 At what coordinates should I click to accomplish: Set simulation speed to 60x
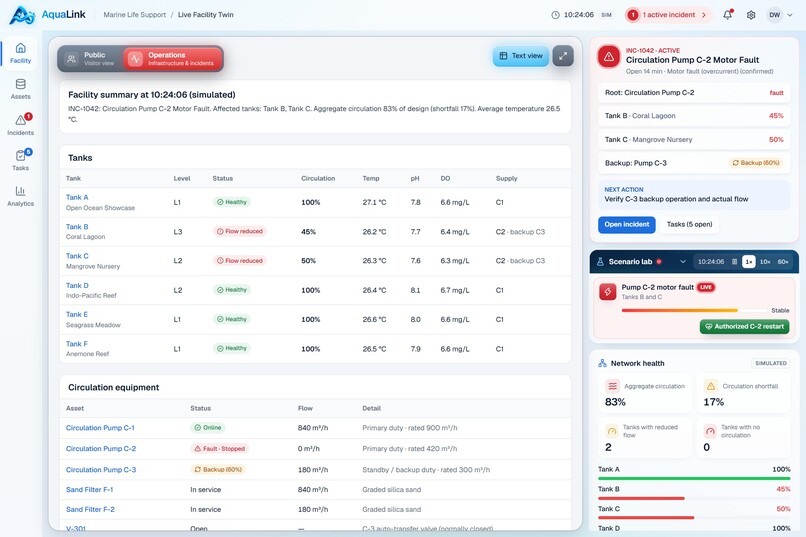[783, 262]
